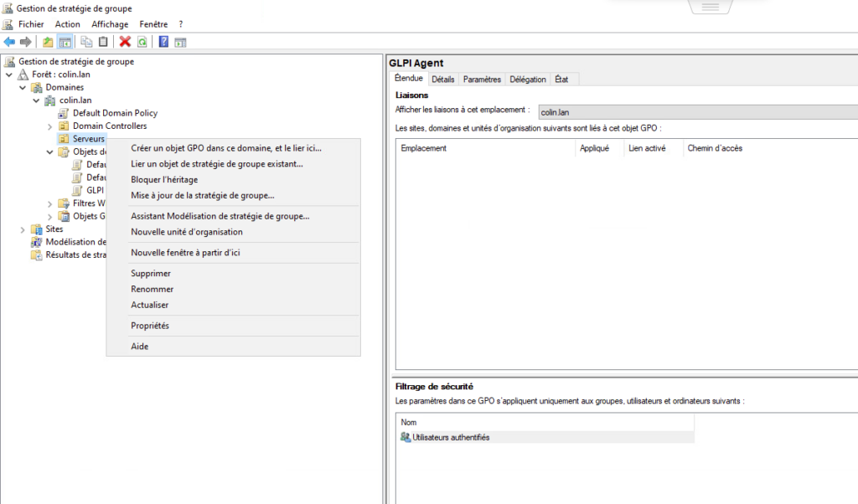Expand the Filtres WMI node

tap(49, 203)
